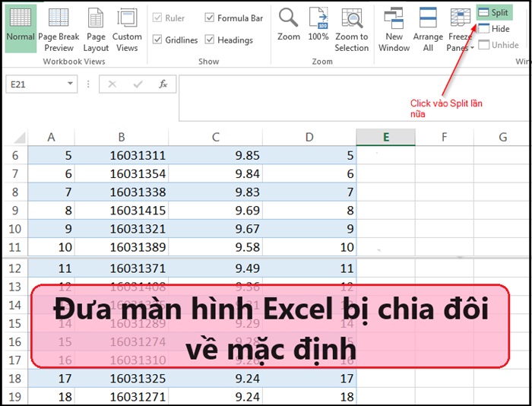
Task: Select row 9 header
Action: click(15, 211)
